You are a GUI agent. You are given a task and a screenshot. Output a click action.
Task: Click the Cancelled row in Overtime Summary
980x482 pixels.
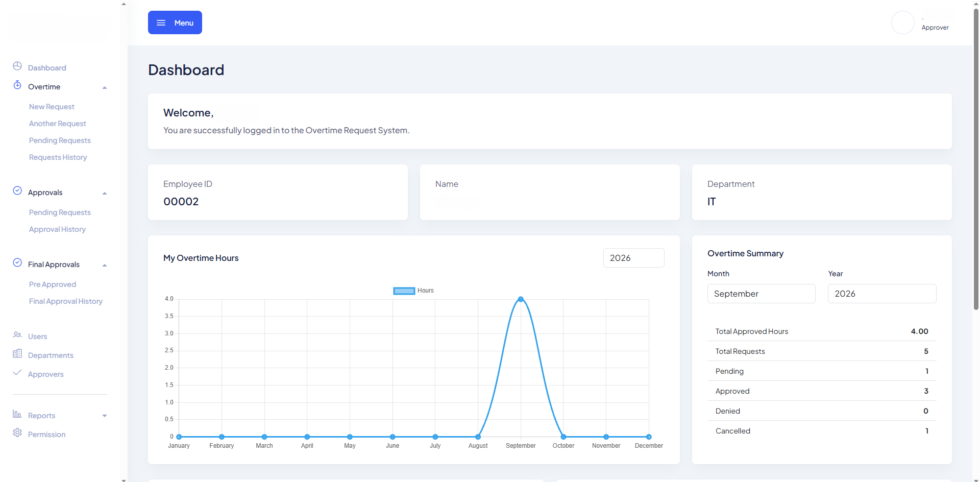coord(822,431)
